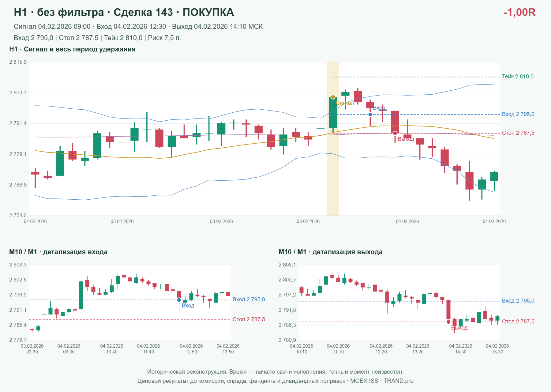Click the 2 766,8 price axis label
Image resolution: width=551 pixels, height=392 pixels.
tap(18, 185)
